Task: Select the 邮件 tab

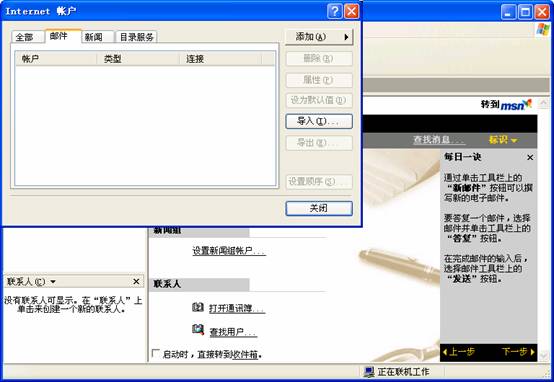Action: (63, 36)
